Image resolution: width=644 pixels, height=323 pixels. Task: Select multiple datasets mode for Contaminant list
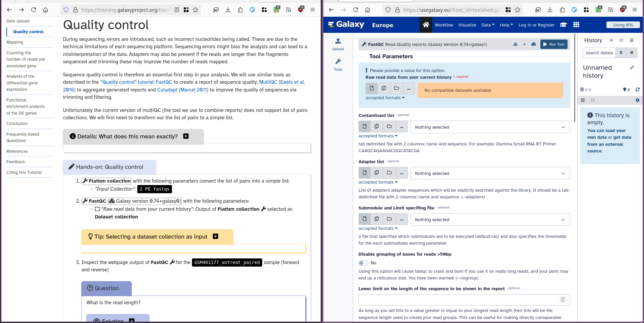[x=377, y=126]
